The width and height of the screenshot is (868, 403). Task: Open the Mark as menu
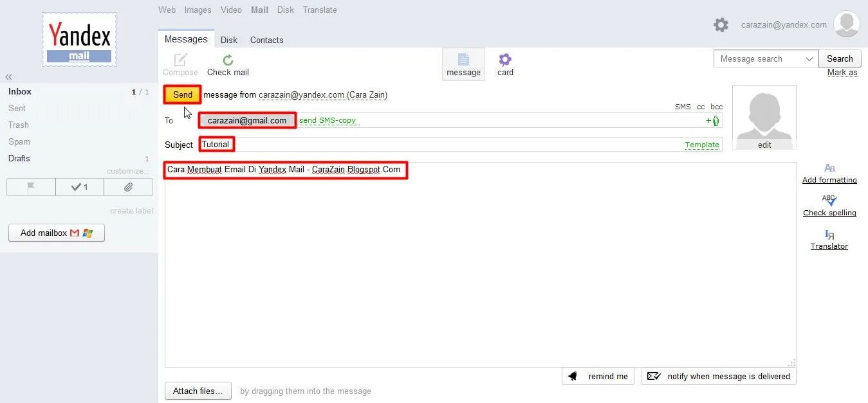842,72
